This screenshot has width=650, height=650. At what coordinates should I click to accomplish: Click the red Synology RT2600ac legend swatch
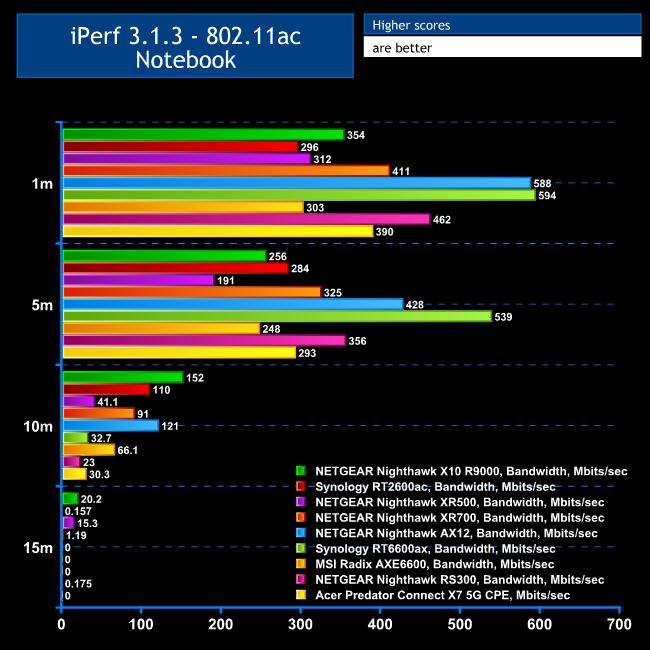pos(301,486)
